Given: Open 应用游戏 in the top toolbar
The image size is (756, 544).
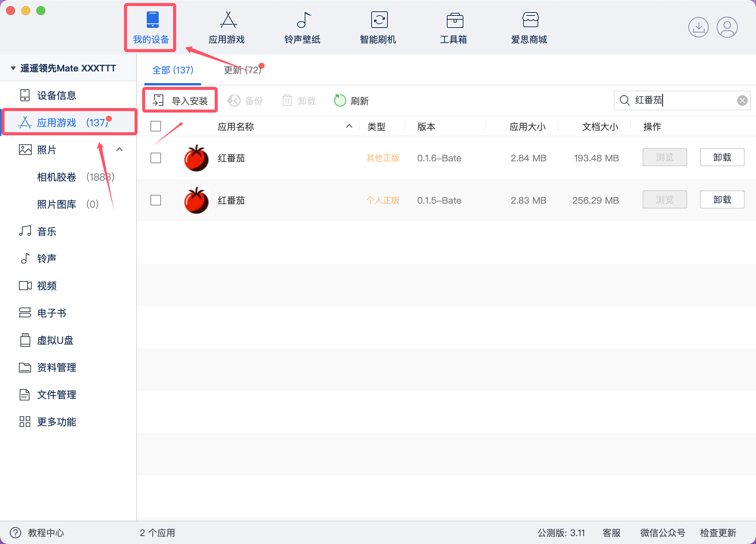Looking at the screenshot, I should pos(227,28).
